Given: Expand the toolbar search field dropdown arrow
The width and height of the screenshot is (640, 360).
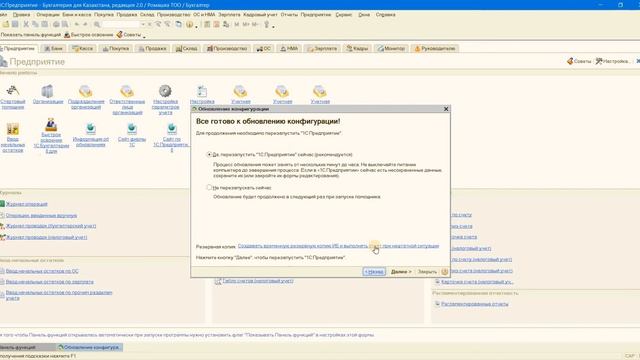Looking at the screenshot, I should [x=143, y=24].
